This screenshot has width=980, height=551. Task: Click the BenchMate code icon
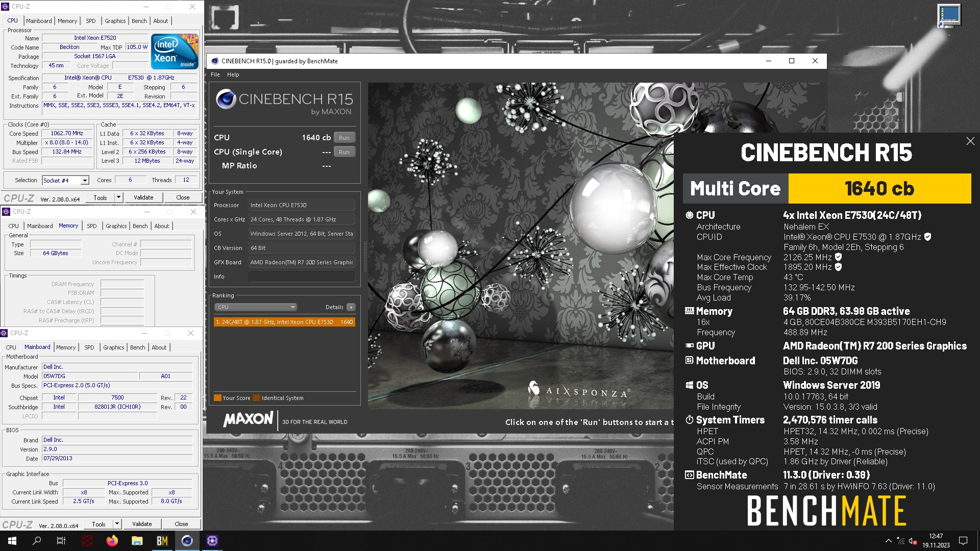(690, 475)
